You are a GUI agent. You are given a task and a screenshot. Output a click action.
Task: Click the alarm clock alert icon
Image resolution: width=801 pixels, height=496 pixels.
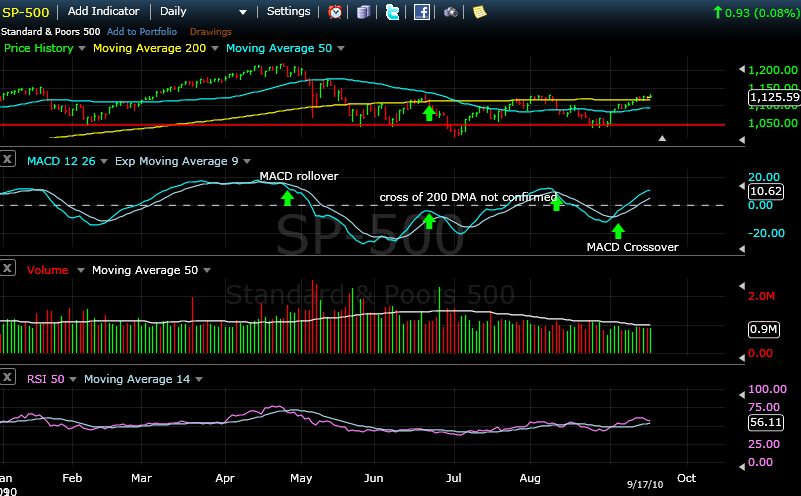tap(335, 12)
